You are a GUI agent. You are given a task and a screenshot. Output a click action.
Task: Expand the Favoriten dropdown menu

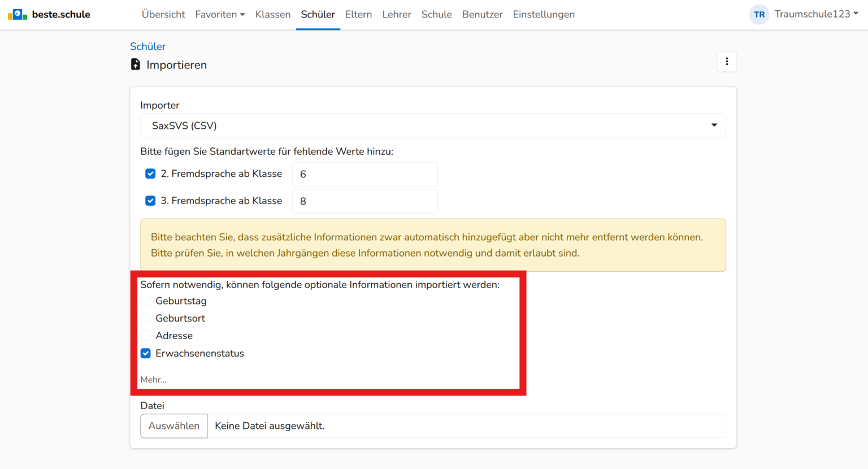coord(220,15)
